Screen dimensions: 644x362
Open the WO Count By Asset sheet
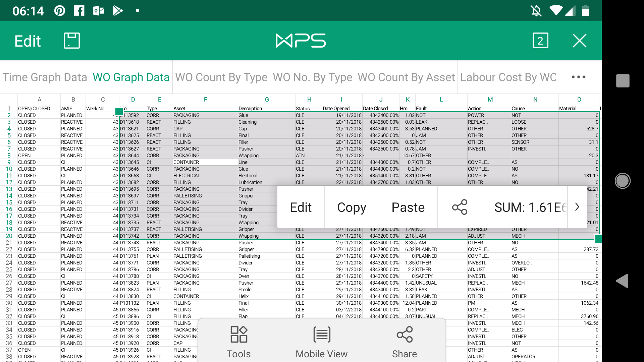tap(406, 77)
